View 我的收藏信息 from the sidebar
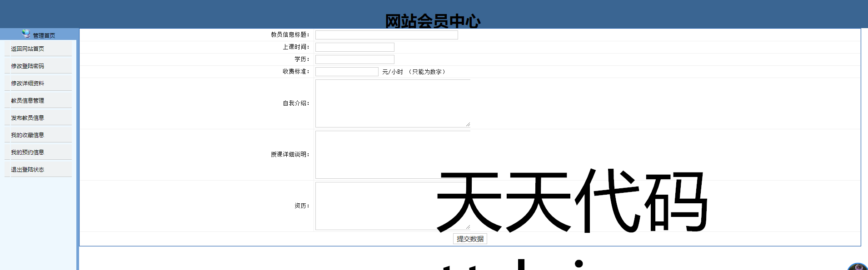 (x=28, y=135)
